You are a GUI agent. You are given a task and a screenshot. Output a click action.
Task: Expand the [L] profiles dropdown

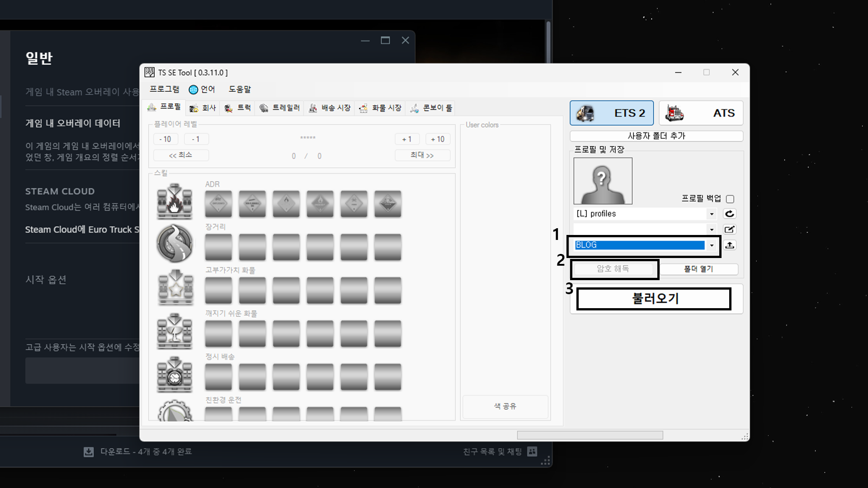[712, 214]
